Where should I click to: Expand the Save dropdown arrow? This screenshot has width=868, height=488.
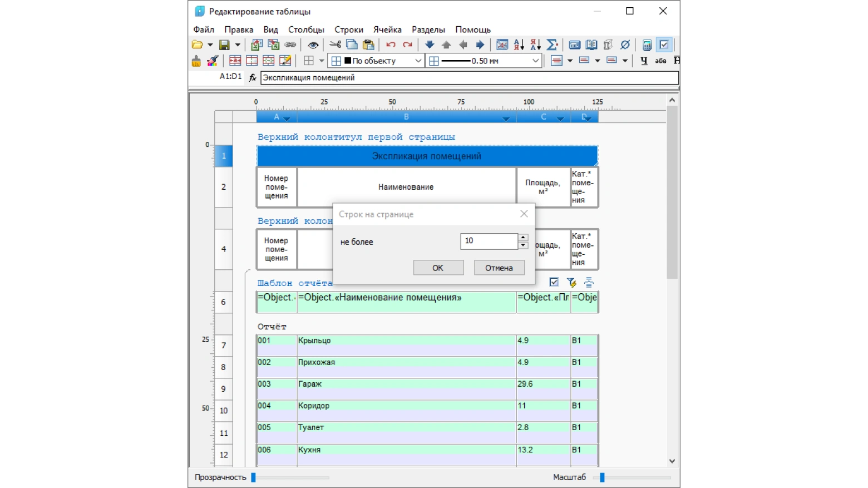click(x=238, y=45)
